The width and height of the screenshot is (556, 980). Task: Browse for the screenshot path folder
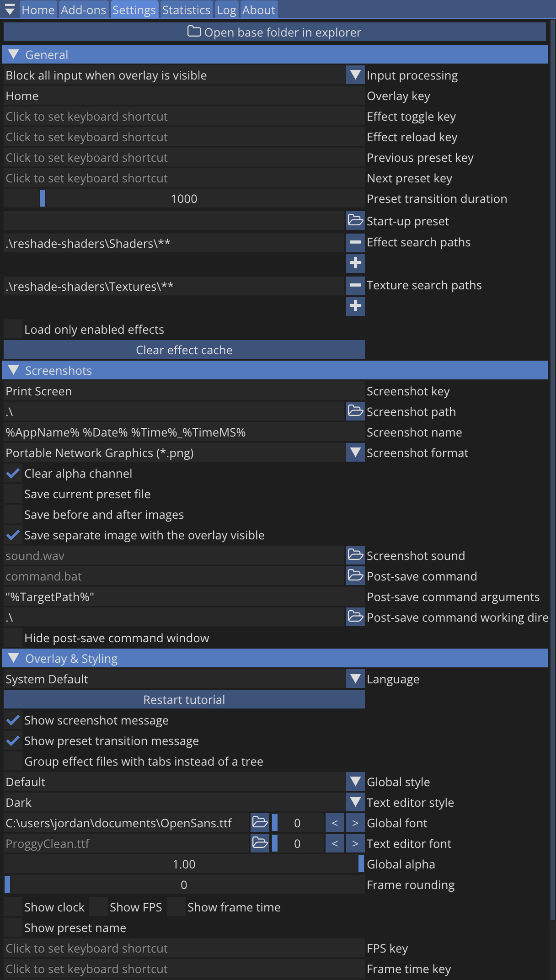355,411
